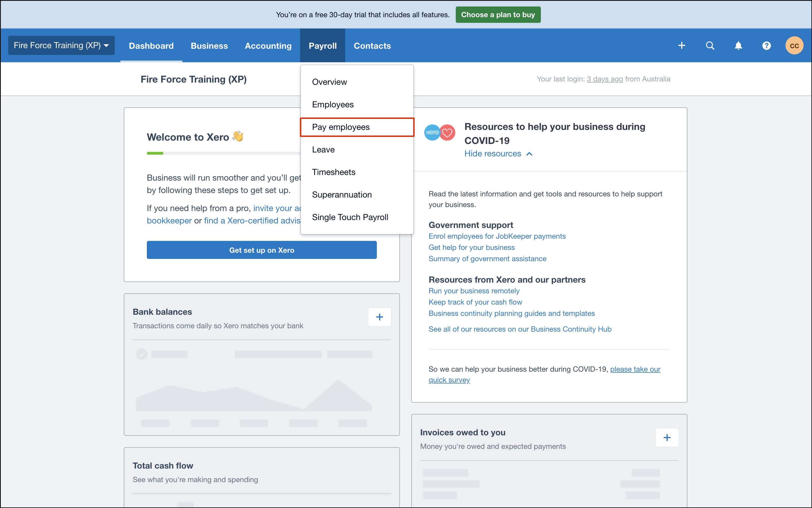Open the notifications bell icon
Viewport: 812px width, 508px height.
coord(738,46)
